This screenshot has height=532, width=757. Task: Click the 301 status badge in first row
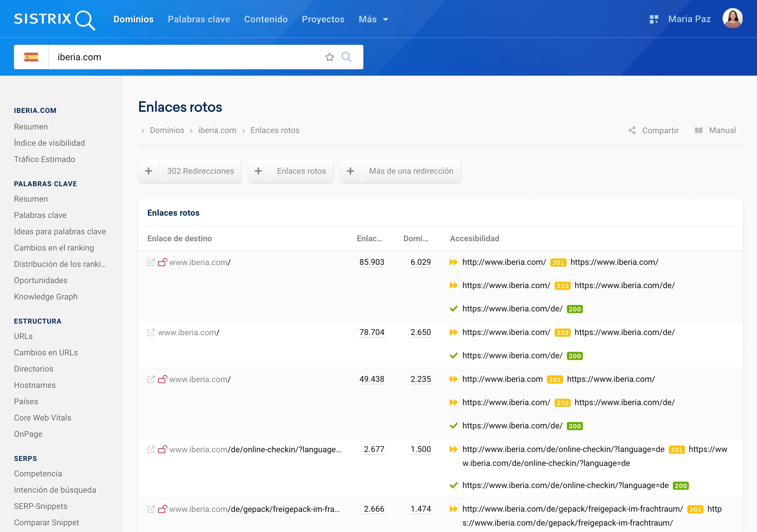[x=558, y=263]
